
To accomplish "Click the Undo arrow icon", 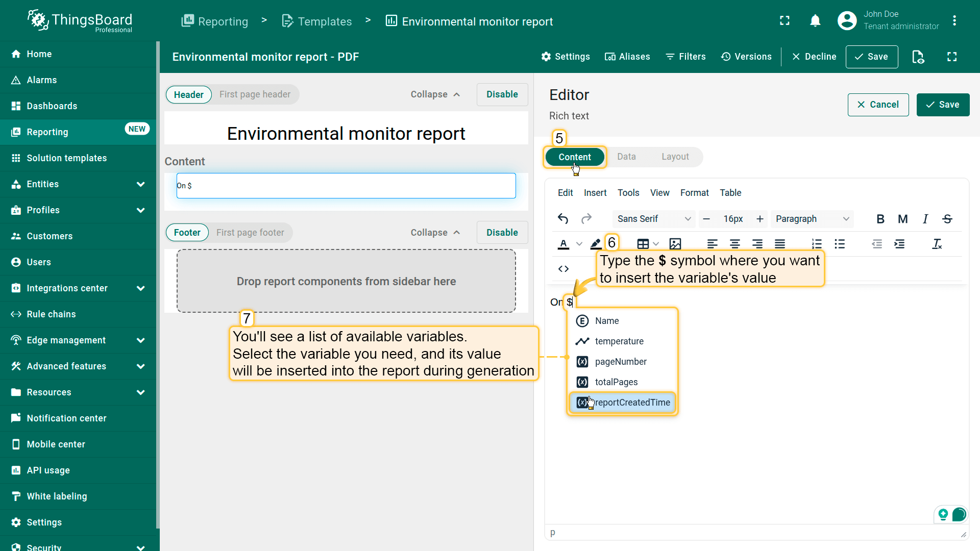I will 562,219.
